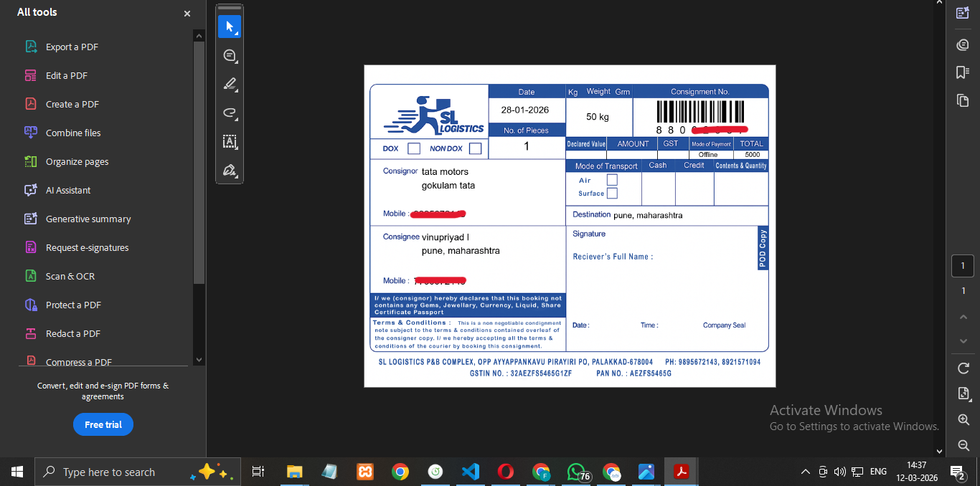980x486 pixels.
Task: Go to next page with down chevron
Action: (x=963, y=341)
